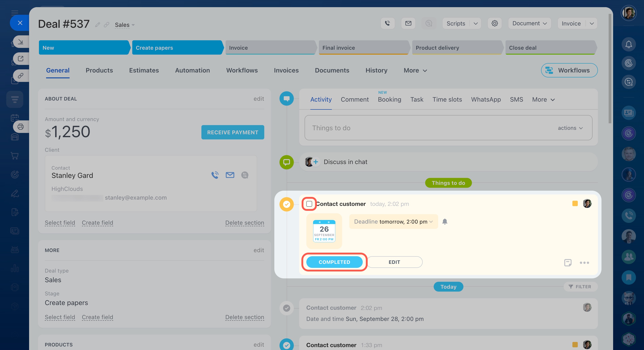Click the RECEIVE PAYMENT button

click(232, 132)
